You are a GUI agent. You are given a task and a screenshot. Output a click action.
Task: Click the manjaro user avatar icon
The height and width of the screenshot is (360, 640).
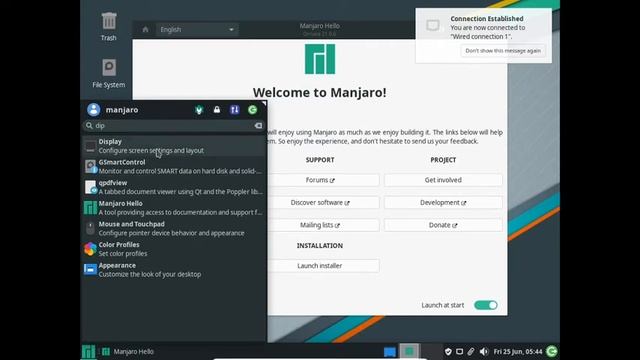coord(93,109)
